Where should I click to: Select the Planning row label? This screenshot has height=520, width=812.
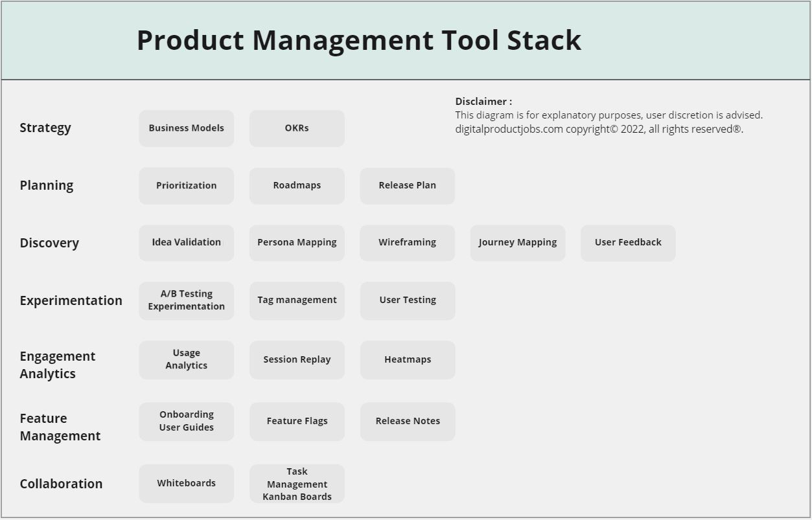[x=47, y=186]
